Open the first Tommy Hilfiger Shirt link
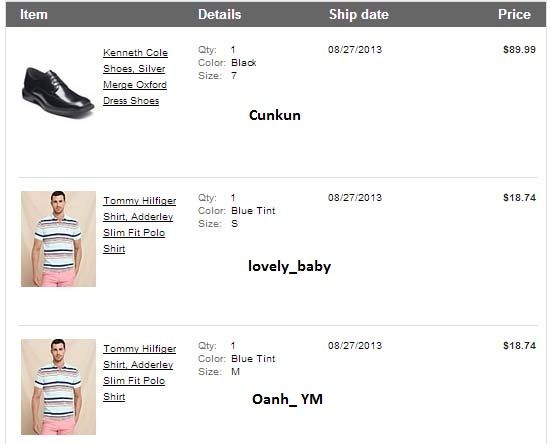This screenshot has width=554, height=444. (x=140, y=225)
